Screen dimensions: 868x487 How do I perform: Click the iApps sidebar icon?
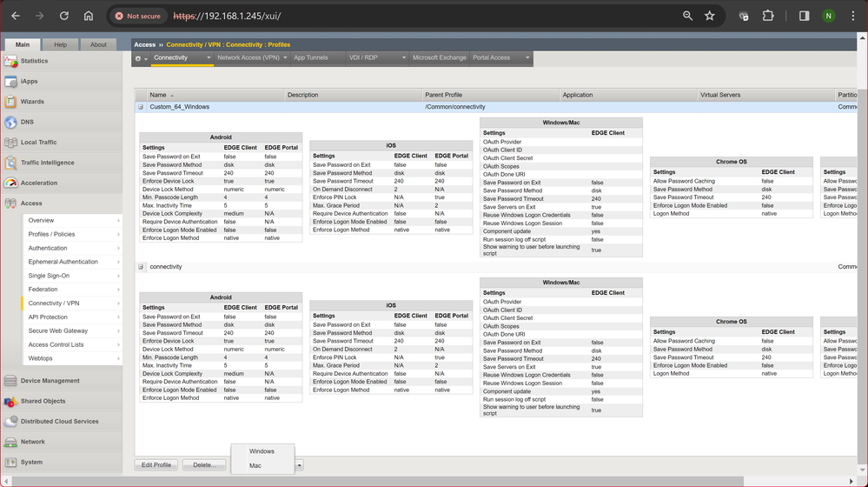click(10, 82)
